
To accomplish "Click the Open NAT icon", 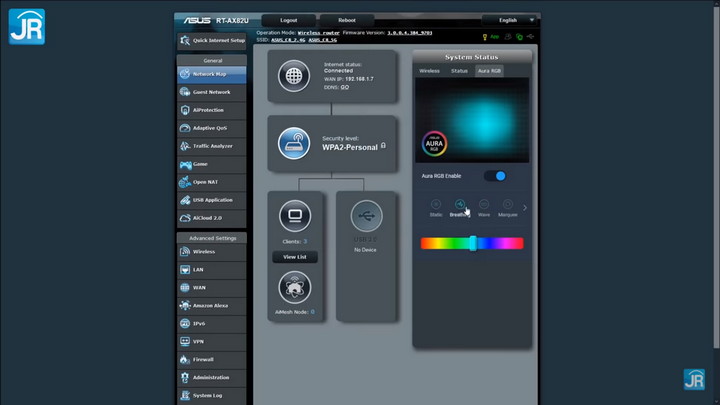I will (x=185, y=182).
